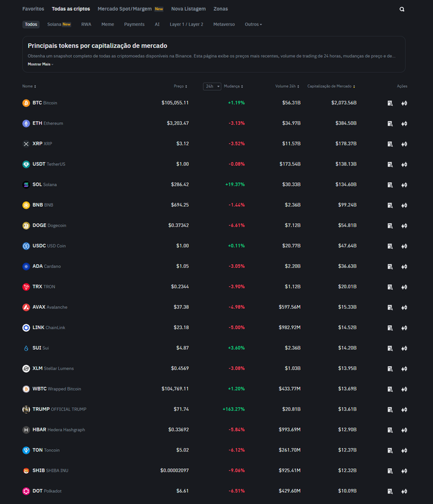Click trade icon in TRUMP row
The width and height of the screenshot is (433, 504).
coord(405,409)
